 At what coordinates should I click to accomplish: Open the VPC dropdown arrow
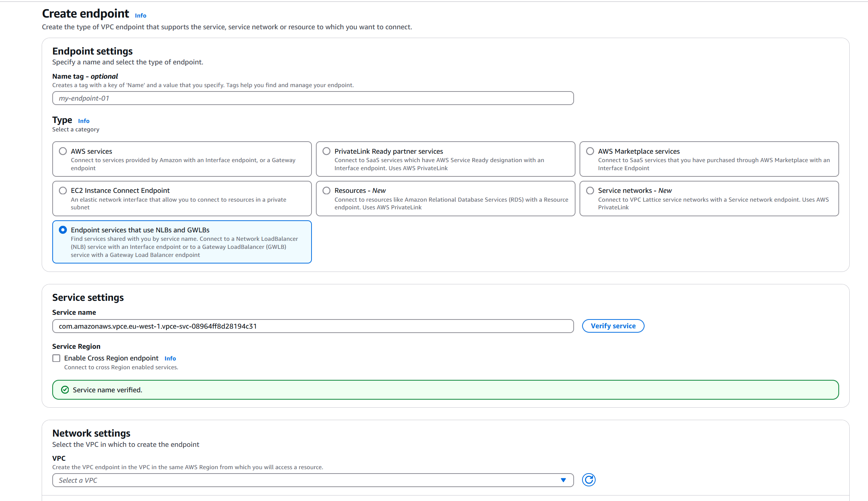click(x=563, y=480)
